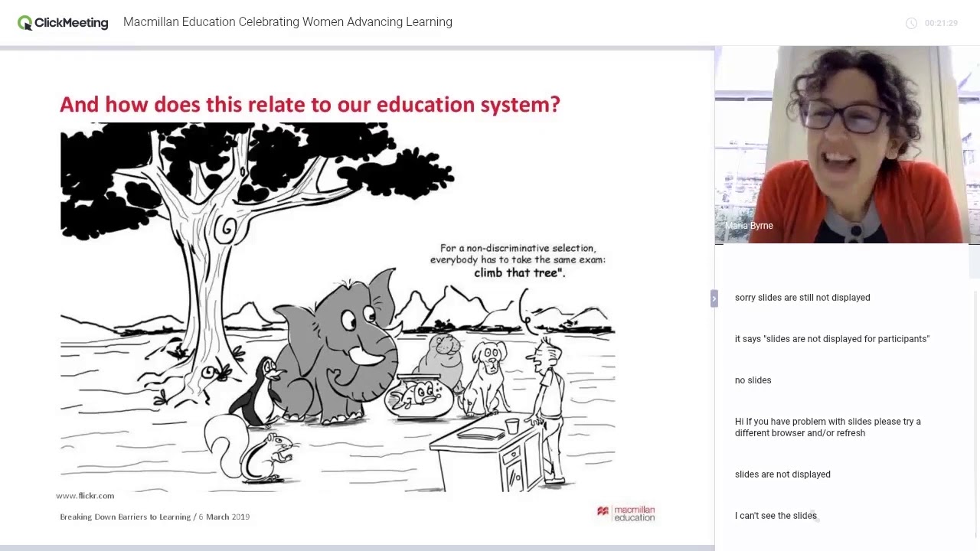The image size is (980, 551).
Task: Click the cartoon image on the slide
Action: pyautogui.click(x=338, y=308)
